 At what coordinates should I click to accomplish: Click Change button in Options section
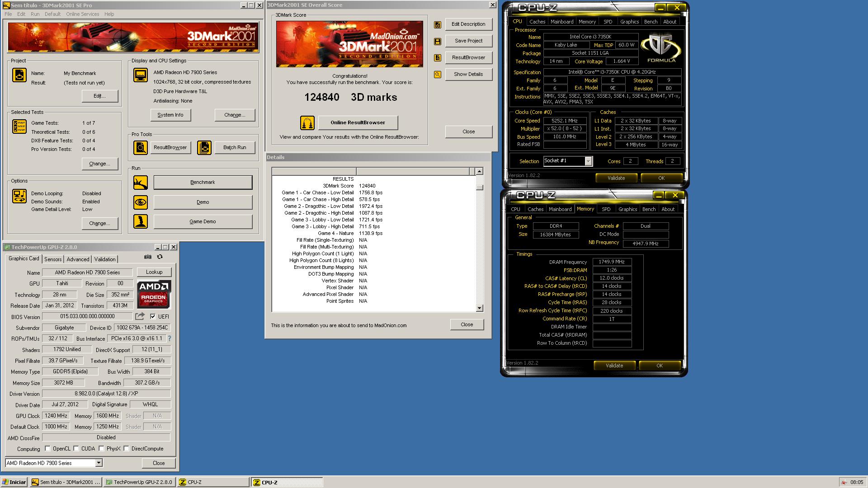100,224
